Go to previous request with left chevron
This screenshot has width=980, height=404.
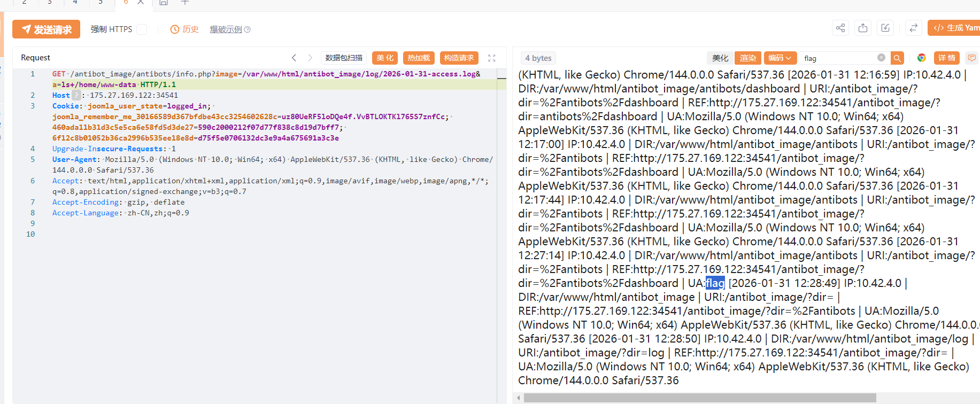[x=294, y=58]
